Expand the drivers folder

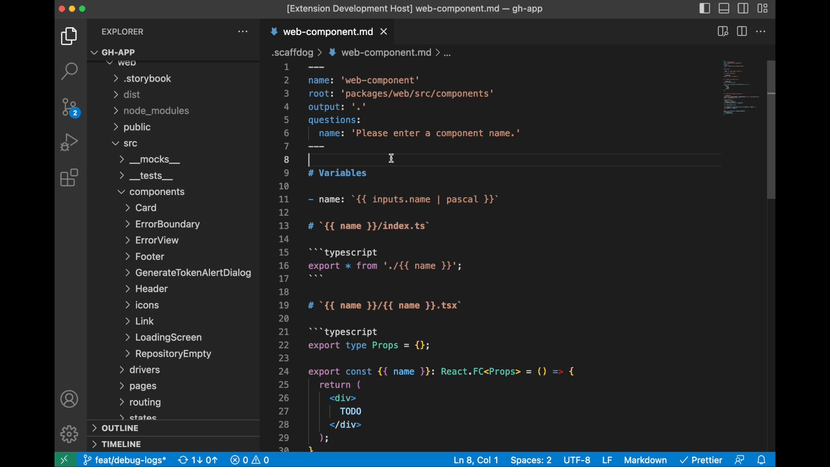(174, 370)
